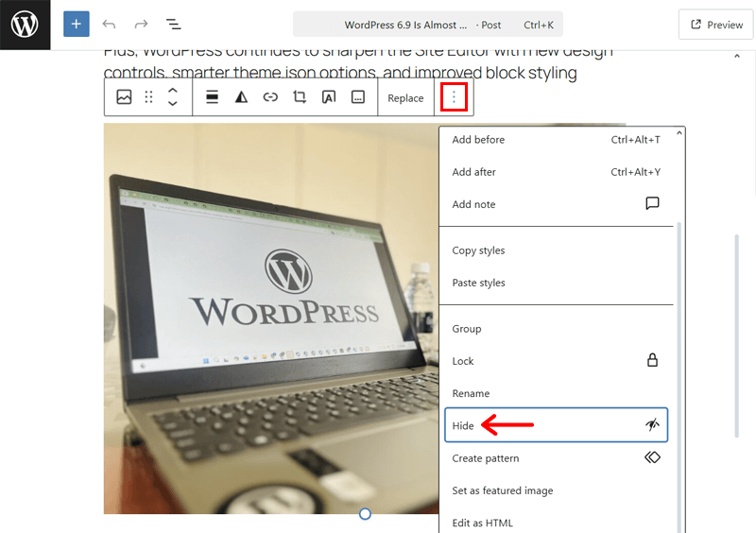The width and height of the screenshot is (756, 533).
Task: Click the block menu scrollbar
Action: click(x=679, y=377)
